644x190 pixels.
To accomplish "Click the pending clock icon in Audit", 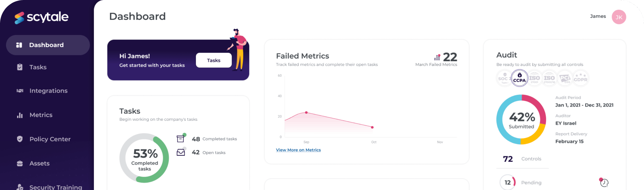I will click(x=604, y=182).
